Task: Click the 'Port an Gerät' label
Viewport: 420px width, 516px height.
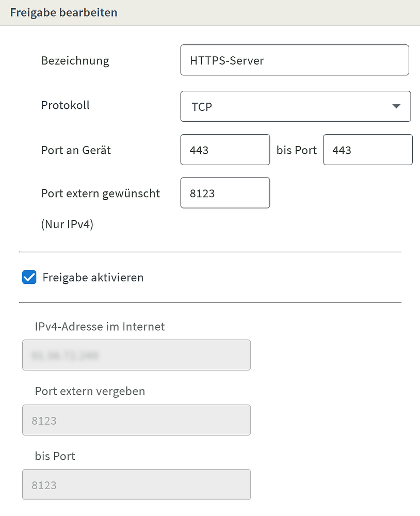Action: 76,150
